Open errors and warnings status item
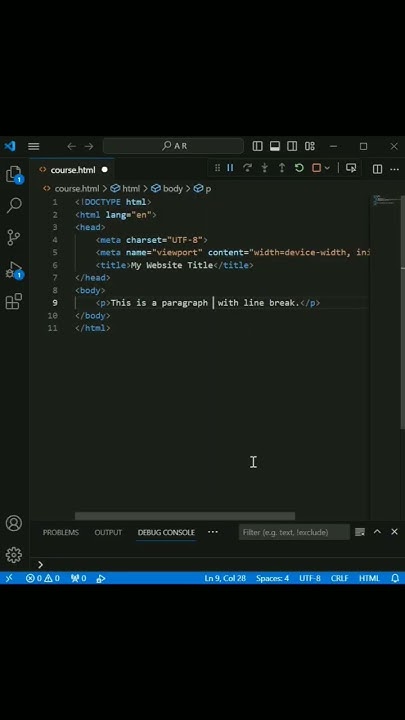This screenshot has width=405, height=720. (x=42, y=578)
